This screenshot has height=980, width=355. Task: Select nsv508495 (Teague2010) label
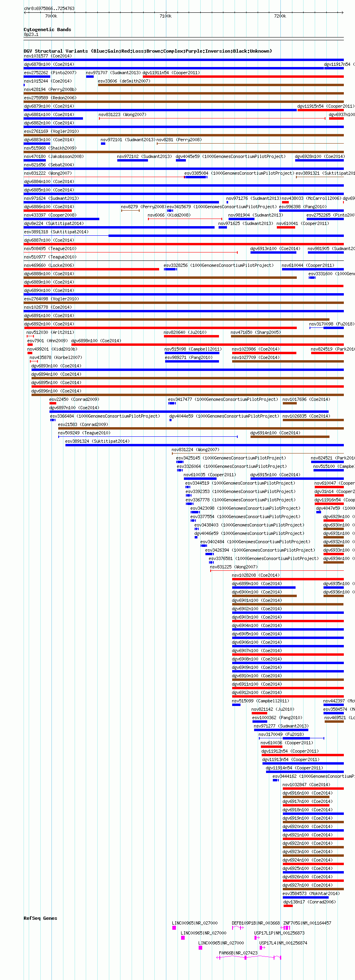(x=50, y=248)
